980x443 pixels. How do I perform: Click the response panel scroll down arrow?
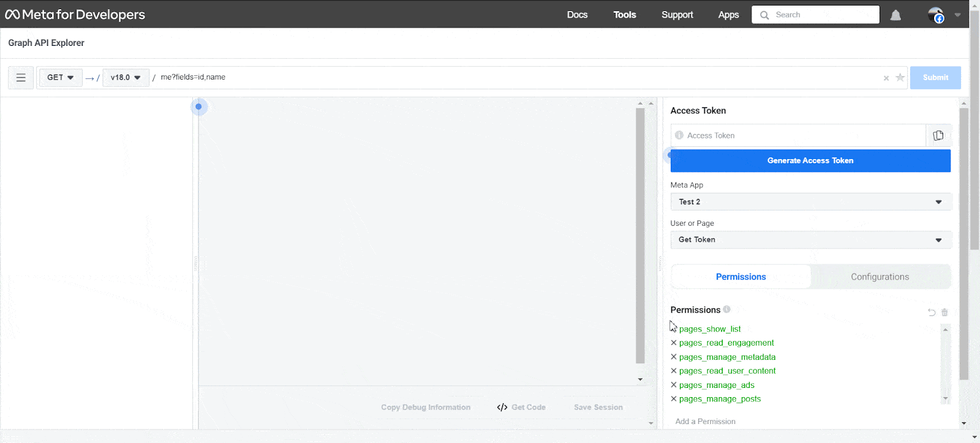pos(640,379)
